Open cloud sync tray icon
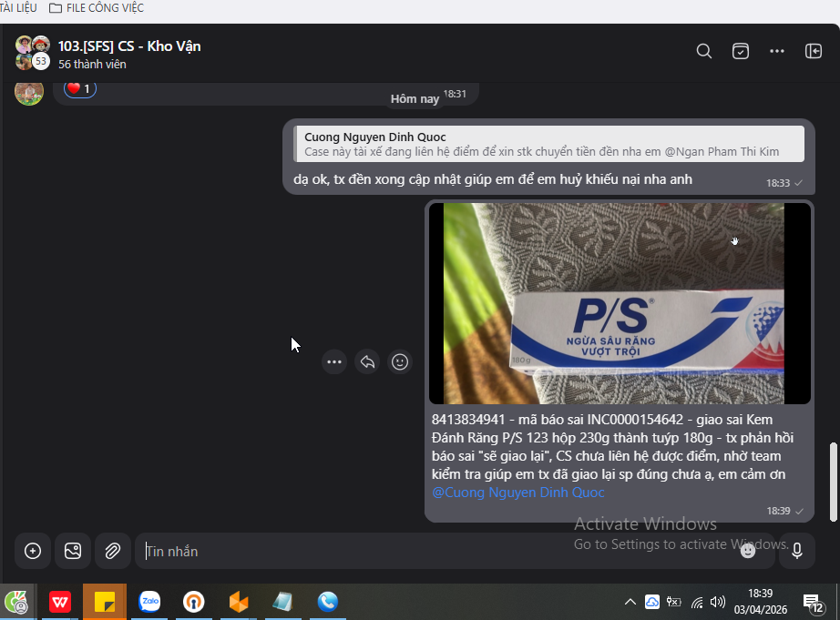Image resolution: width=840 pixels, height=620 pixels. point(652,602)
